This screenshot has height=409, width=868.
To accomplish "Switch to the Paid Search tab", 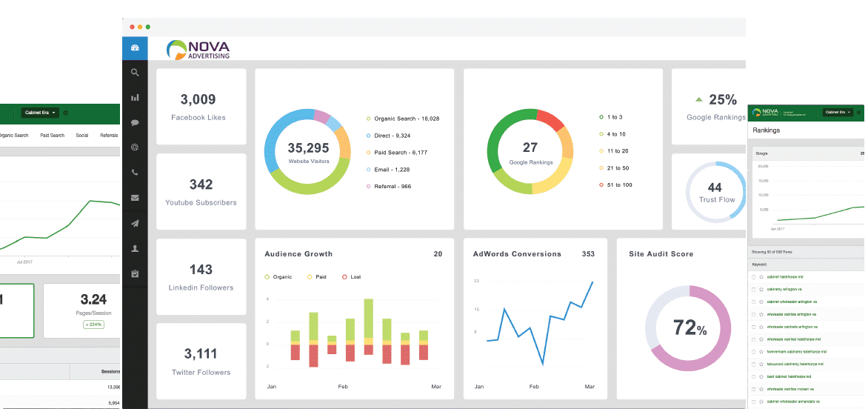I will tap(52, 135).
